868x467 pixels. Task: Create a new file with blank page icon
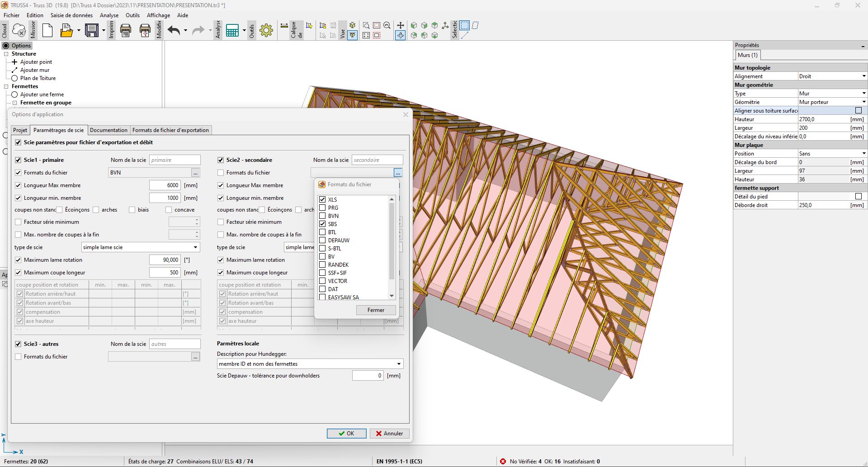point(47,30)
